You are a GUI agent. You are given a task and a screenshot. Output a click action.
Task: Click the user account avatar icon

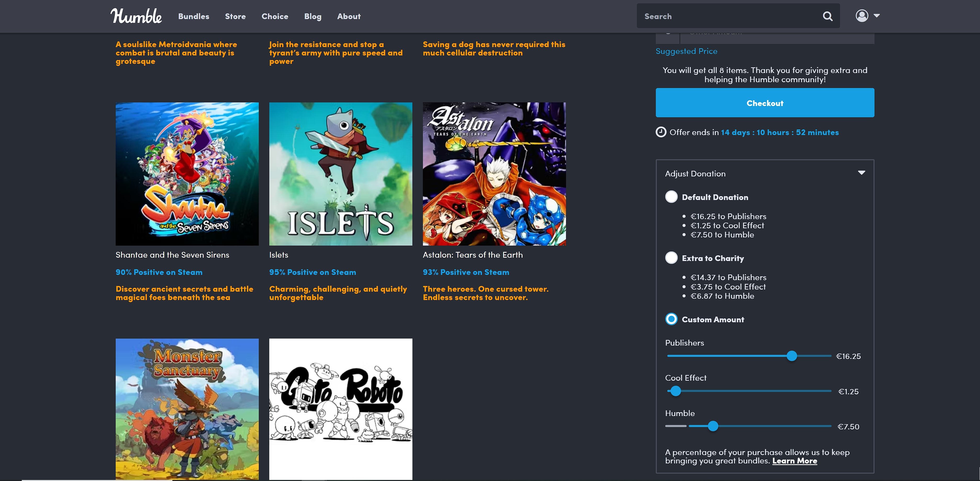[862, 16]
